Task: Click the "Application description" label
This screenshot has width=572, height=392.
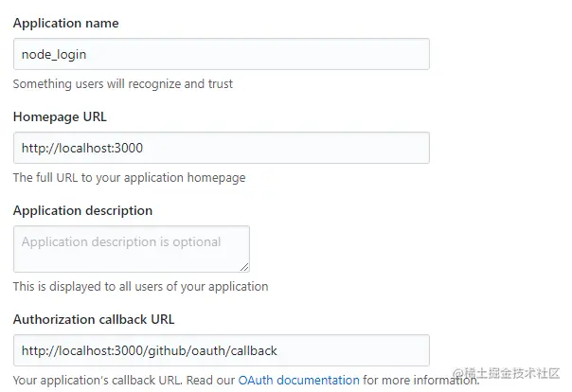Action: coord(82,210)
